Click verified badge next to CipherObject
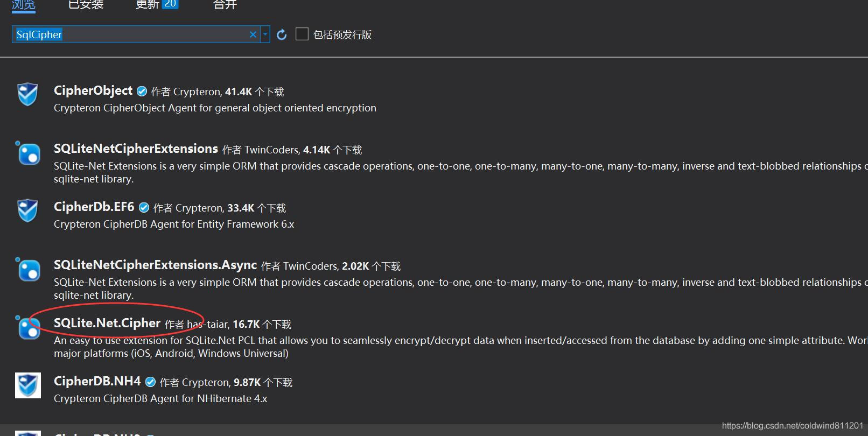Viewport: 868px width, 436px height. click(x=142, y=92)
